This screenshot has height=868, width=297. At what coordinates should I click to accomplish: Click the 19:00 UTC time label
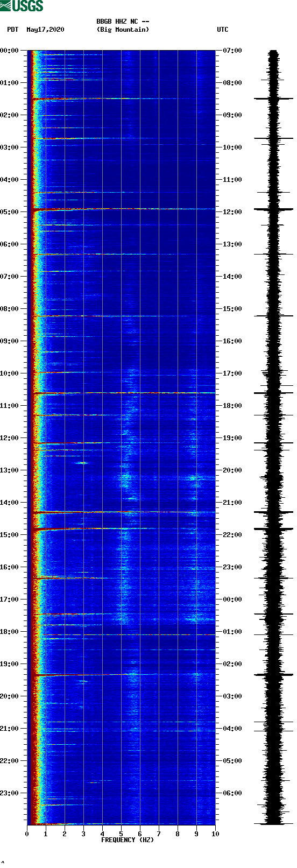232,438
